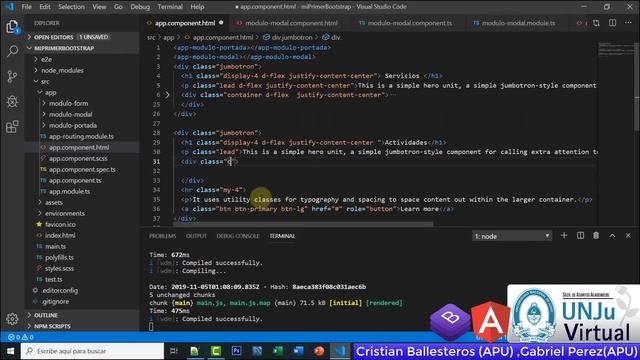This screenshot has width=640, height=360.
Task: Click the open changes icon
Action: point(596,23)
